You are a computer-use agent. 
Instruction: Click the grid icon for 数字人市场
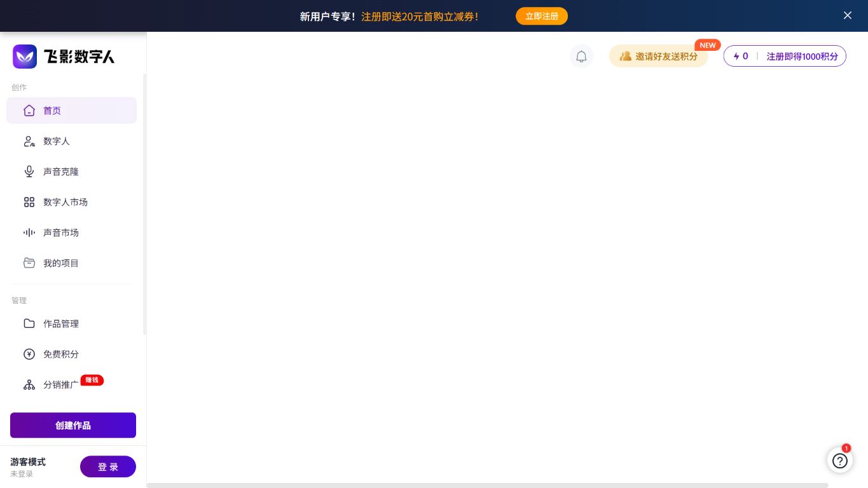coord(29,202)
